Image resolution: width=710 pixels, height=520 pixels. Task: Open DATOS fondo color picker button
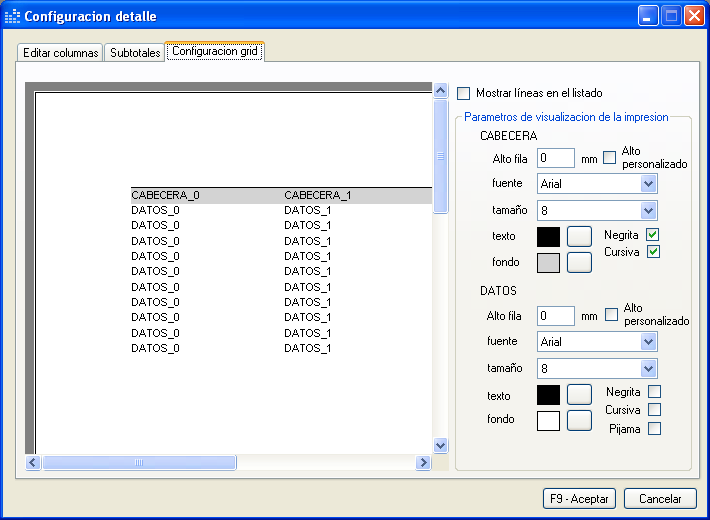(x=579, y=420)
